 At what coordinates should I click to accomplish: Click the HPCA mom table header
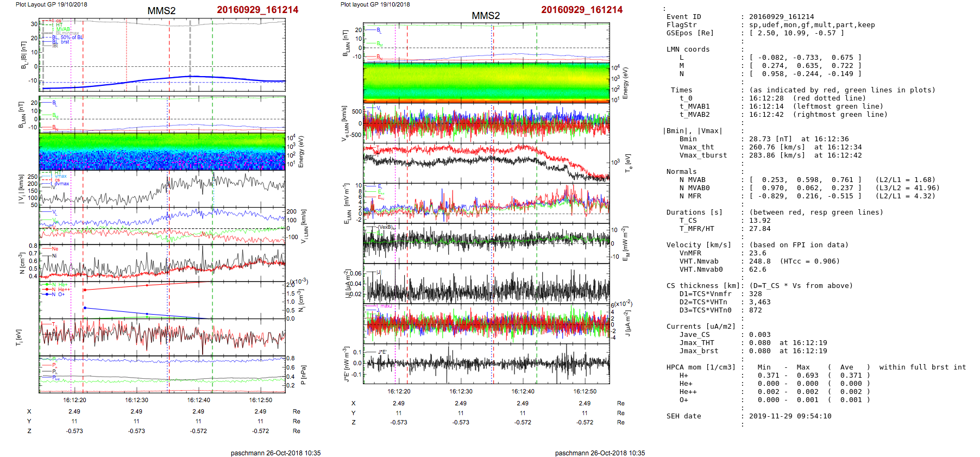(x=701, y=367)
